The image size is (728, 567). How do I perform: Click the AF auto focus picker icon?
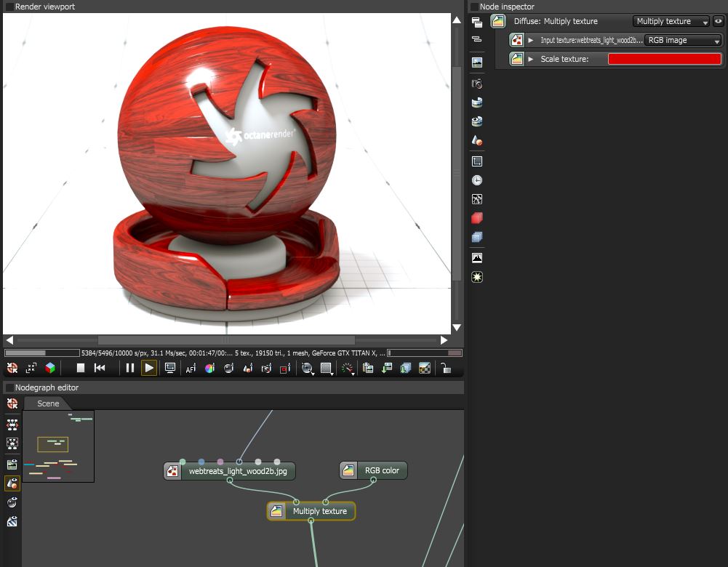(x=191, y=369)
